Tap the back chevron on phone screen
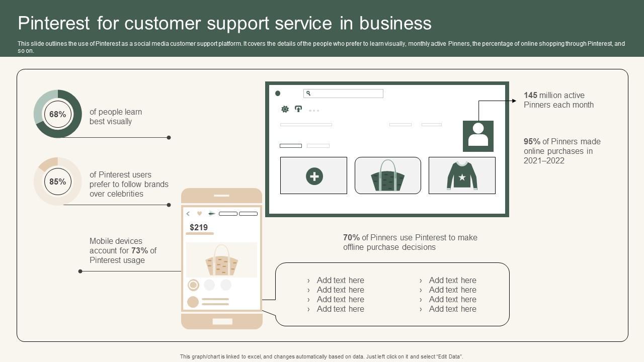The image size is (644, 362). 188,214
